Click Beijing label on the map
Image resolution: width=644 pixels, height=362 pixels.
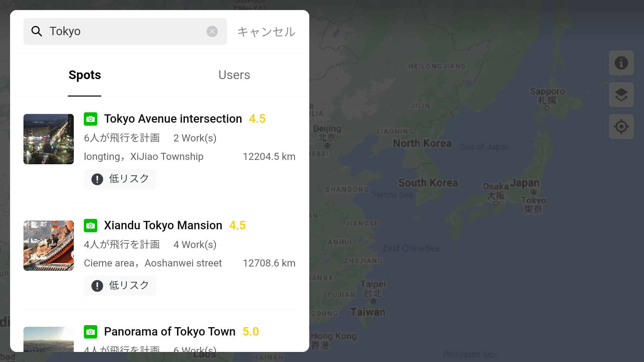[327, 133]
